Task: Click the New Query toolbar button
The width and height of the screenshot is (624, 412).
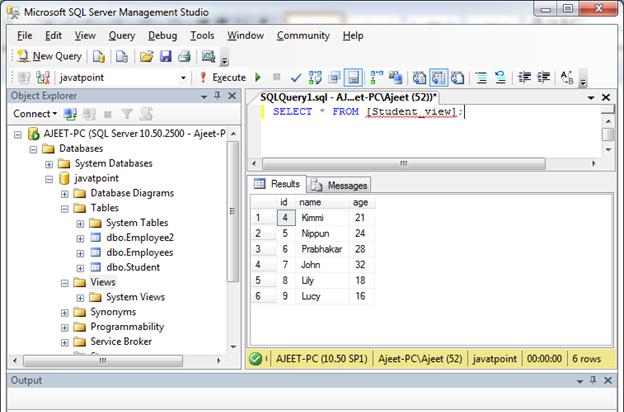Action: pyautogui.click(x=50, y=57)
